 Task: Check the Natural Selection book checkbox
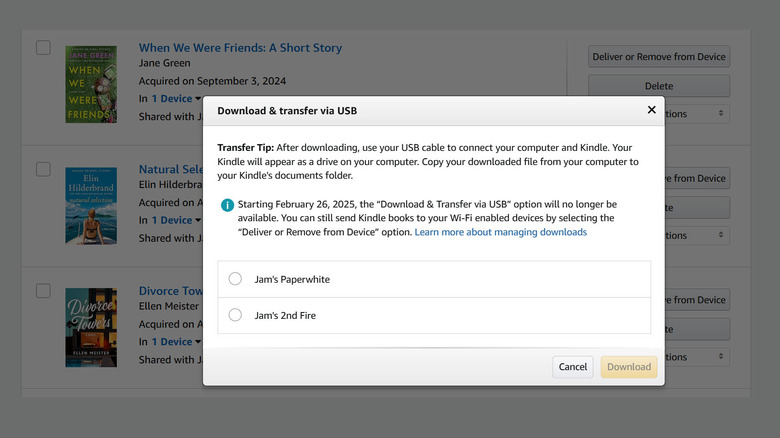43,169
